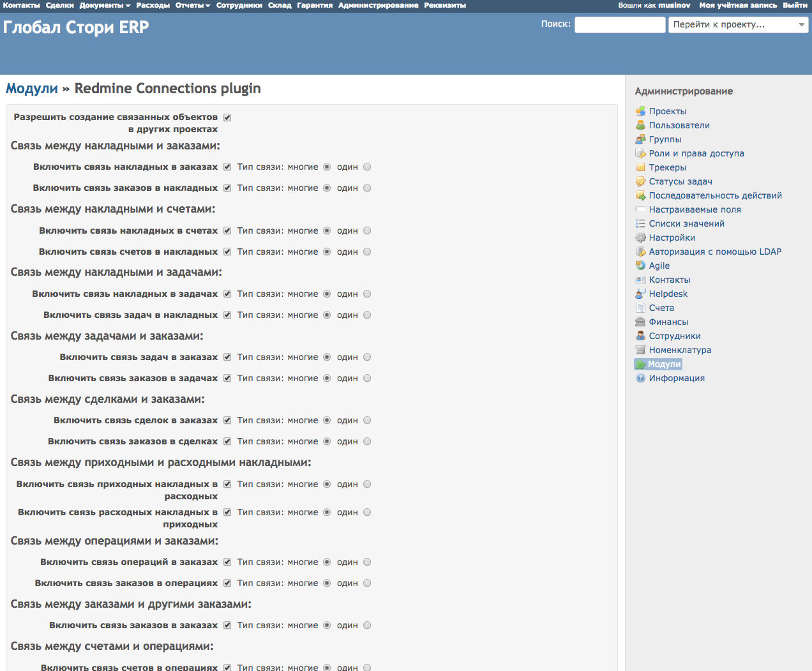The width and height of the screenshot is (812, 671).
Task: Open Сделки in top menu
Action: click(60, 5)
